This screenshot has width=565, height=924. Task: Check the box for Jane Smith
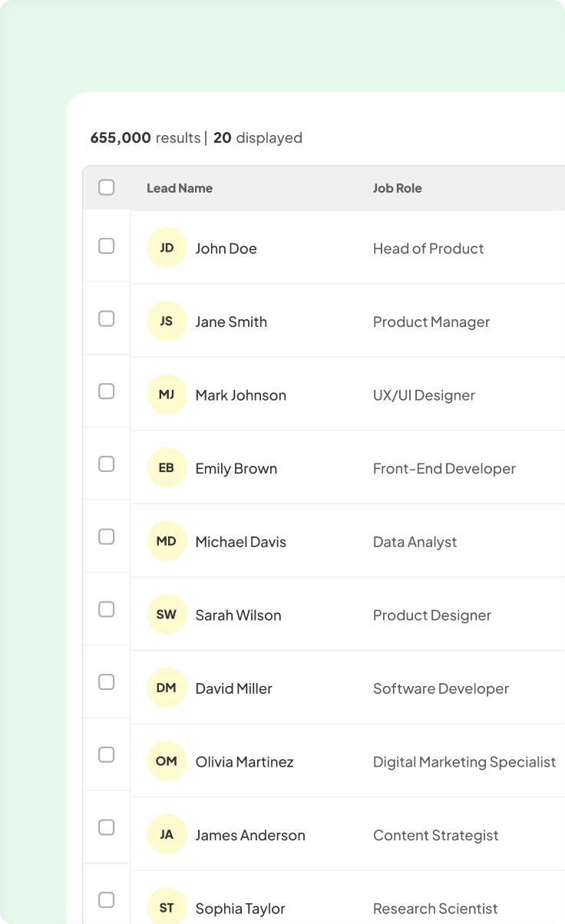107,318
